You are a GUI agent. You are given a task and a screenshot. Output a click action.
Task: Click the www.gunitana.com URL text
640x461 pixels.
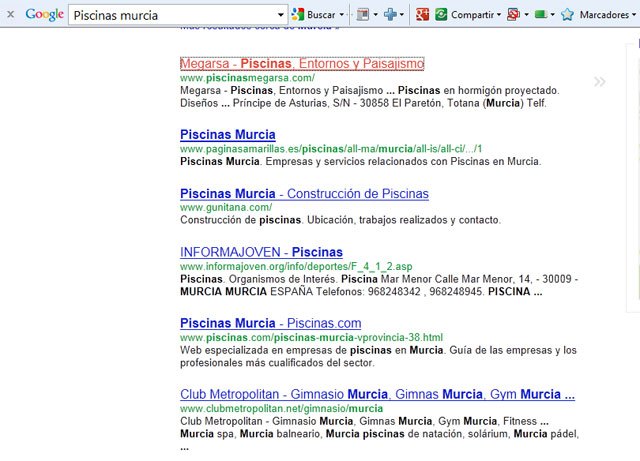coord(226,207)
